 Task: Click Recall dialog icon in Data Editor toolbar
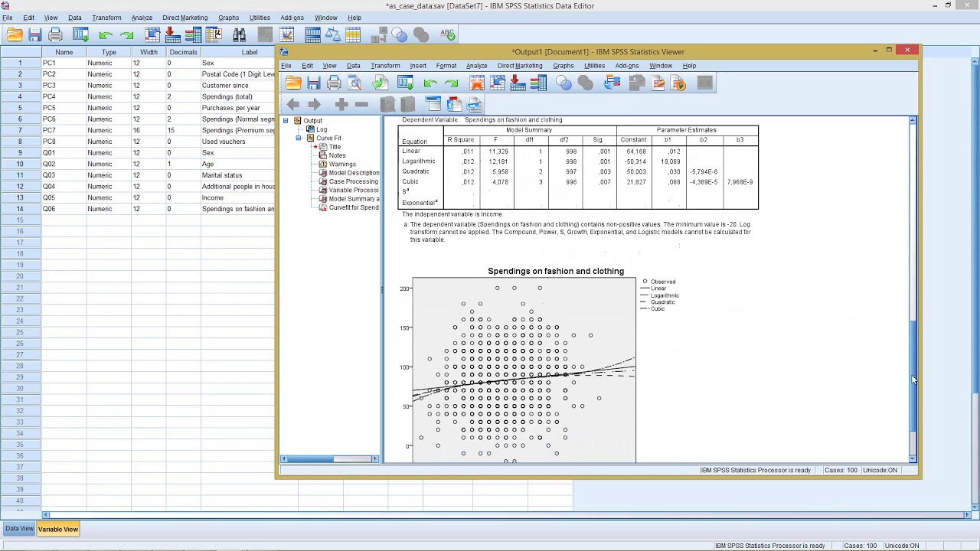[x=80, y=34]
